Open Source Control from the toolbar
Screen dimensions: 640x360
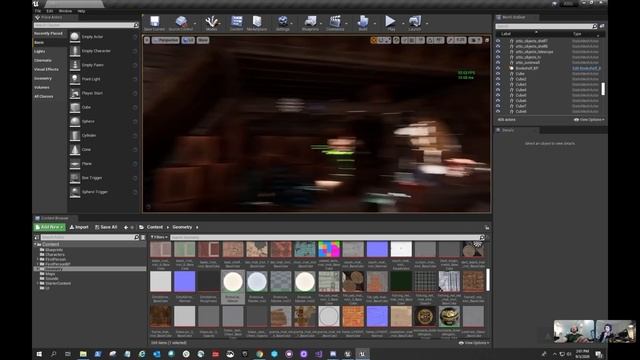click(181, 23)
